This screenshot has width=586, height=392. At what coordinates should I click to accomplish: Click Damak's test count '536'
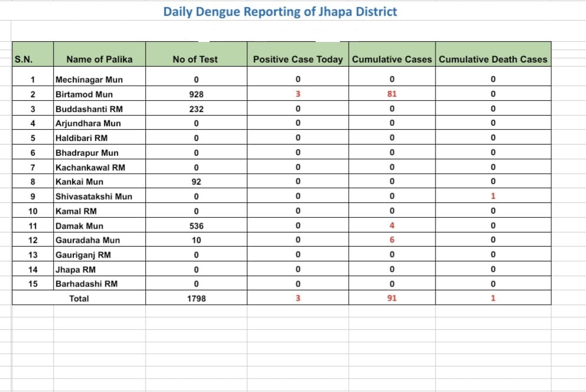click(196, 226)
